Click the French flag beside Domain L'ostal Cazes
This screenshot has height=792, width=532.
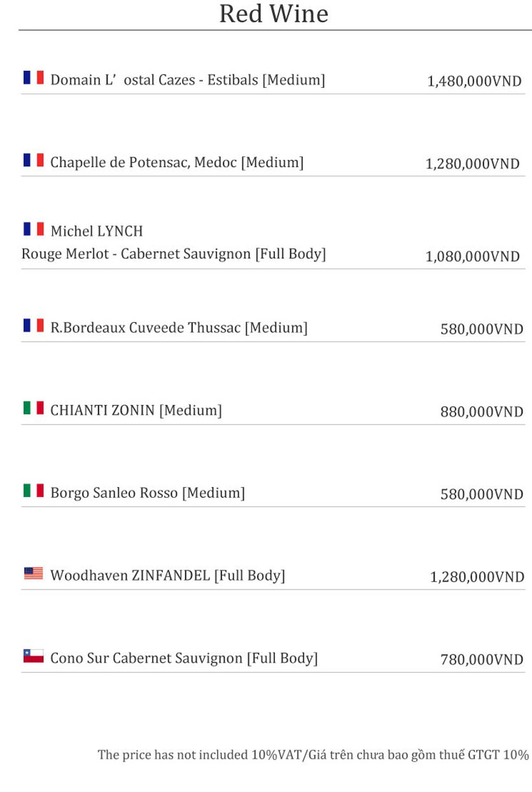(33, 78)
